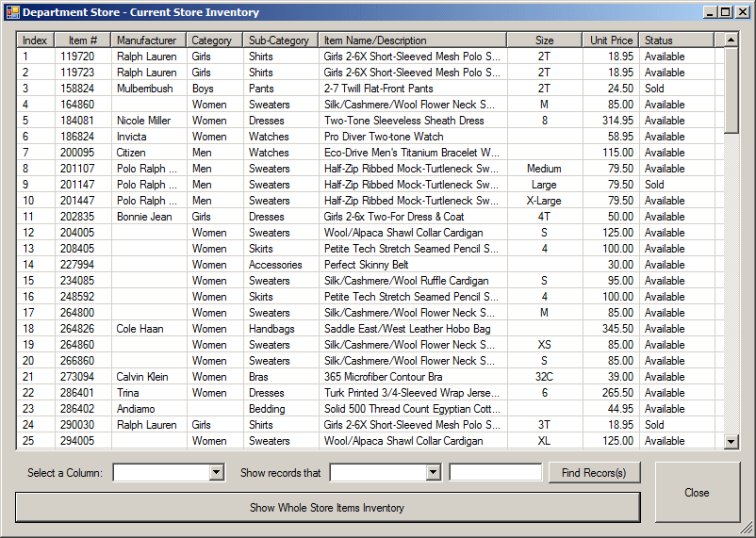Click the search value text field
756x538 pixels.
pos(495,472)
